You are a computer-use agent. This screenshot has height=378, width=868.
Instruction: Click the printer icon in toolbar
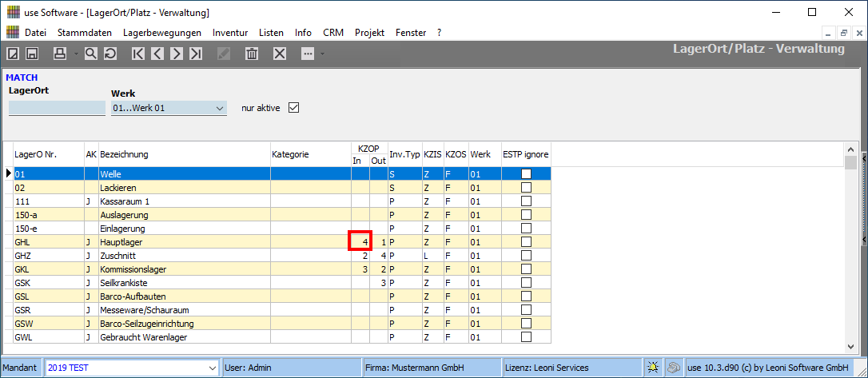(x=59, y=54)
